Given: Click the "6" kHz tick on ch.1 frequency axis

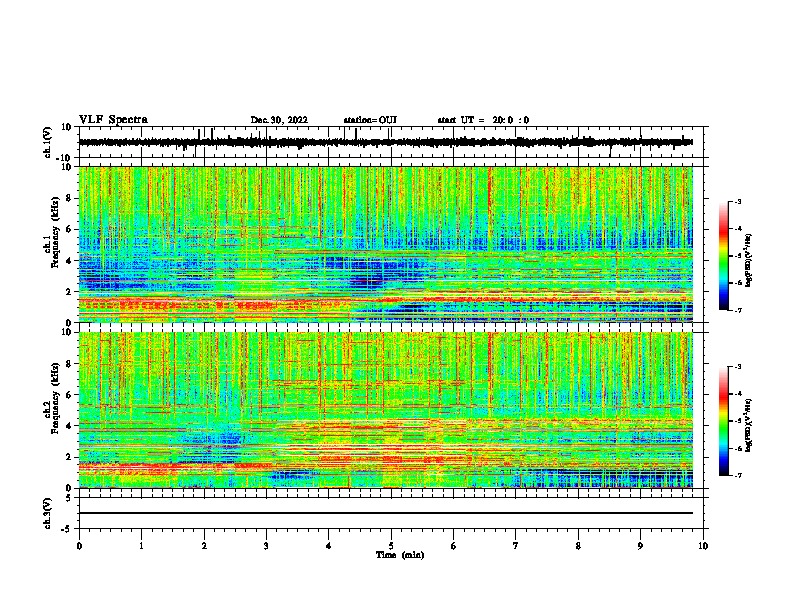Looking at the screenshot, I should [x=69, y=229].
